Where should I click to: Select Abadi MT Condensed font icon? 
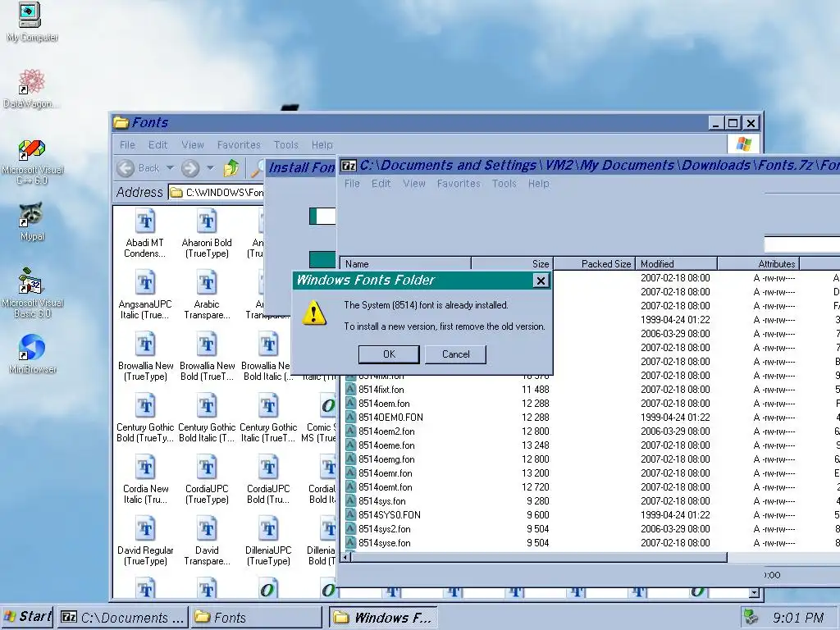[x=144, y=232]
